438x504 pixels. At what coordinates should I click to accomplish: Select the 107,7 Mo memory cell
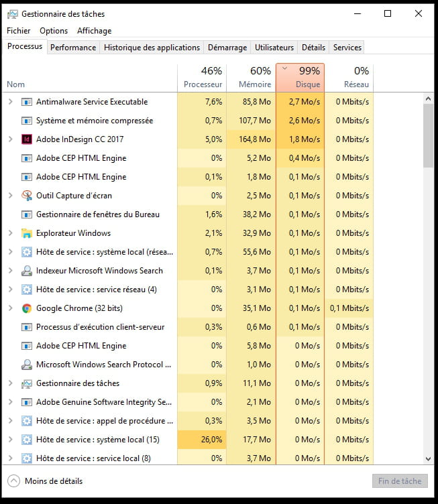[x=251, y=121]
